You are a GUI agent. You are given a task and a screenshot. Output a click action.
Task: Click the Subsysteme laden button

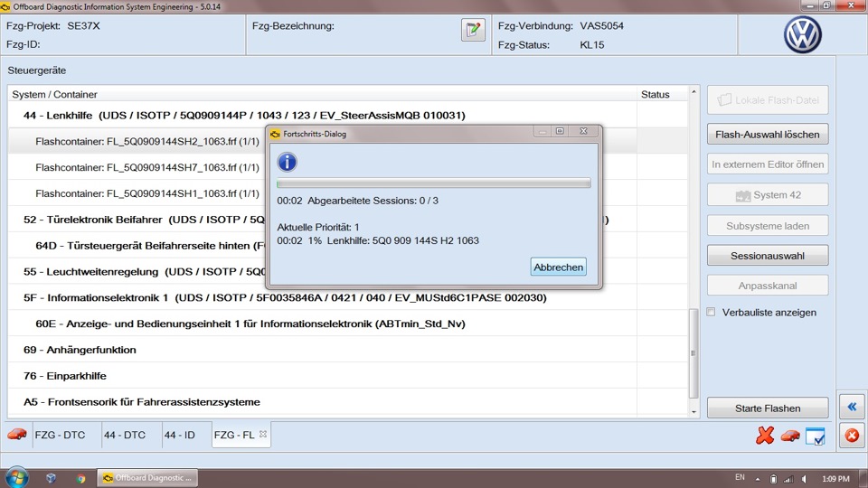click(x=768, y=226)
